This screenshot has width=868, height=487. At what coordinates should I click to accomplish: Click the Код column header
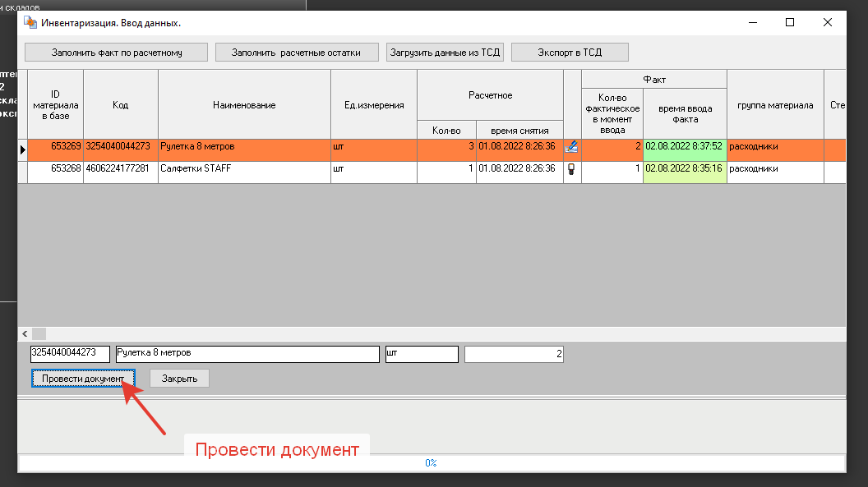pyautogui.click(x=121, y=105)
